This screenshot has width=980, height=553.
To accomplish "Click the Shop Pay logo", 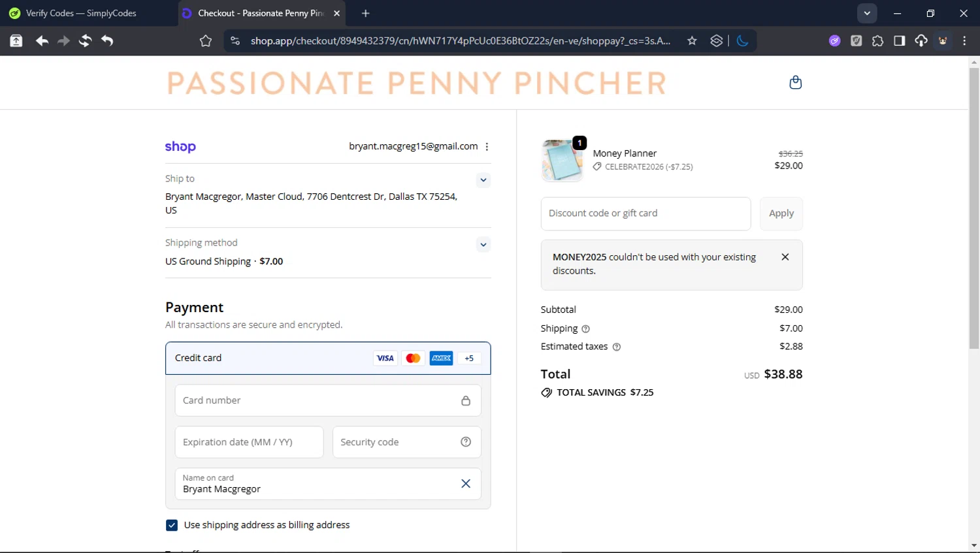I will coord(180,147).
